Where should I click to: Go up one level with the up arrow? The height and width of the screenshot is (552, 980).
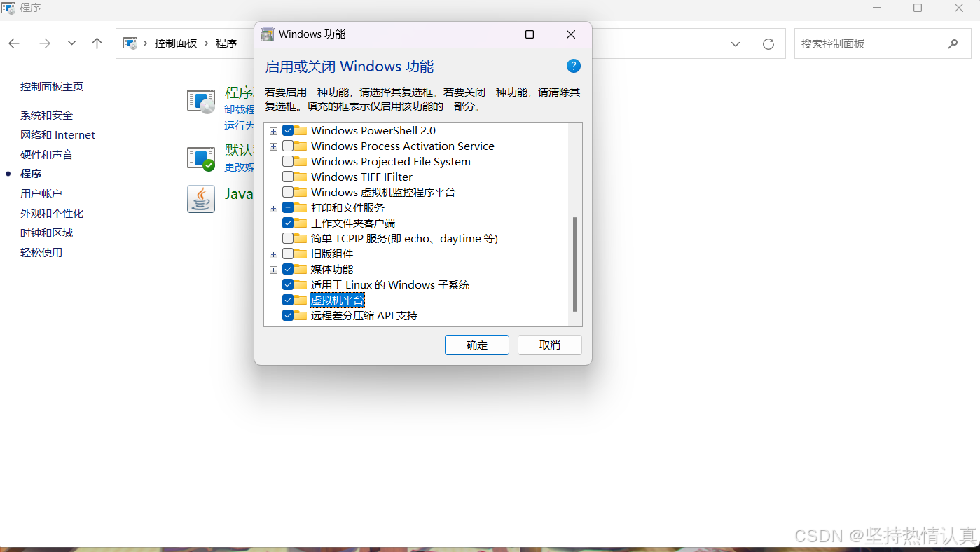(x=97, y=43)
